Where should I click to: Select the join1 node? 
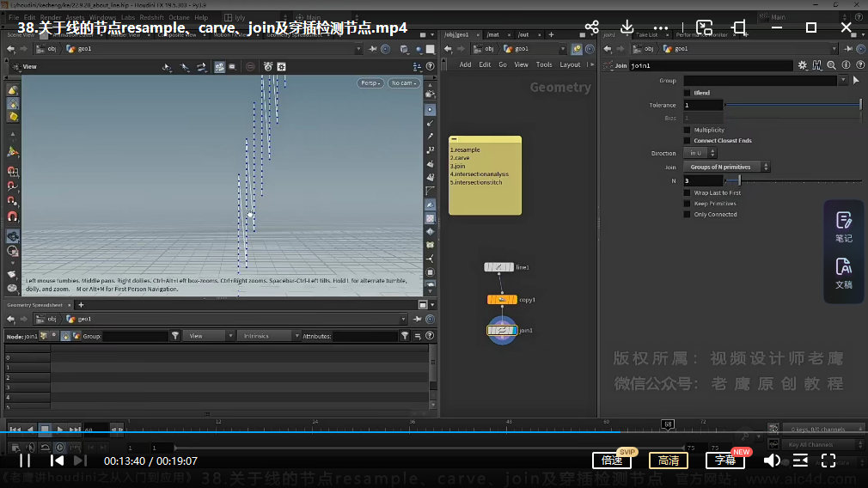coord(502,330)
